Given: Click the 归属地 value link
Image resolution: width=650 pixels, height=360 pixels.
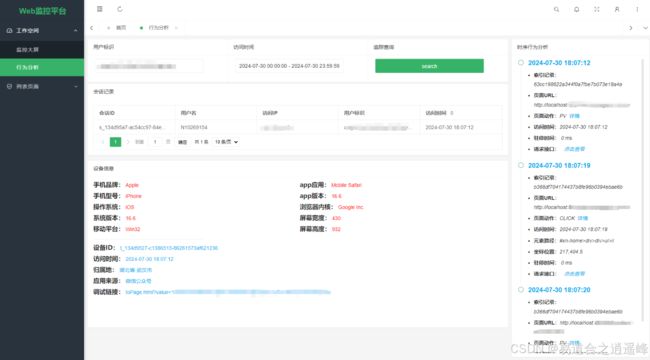Looking at the screenshot, I should (136, 270).
